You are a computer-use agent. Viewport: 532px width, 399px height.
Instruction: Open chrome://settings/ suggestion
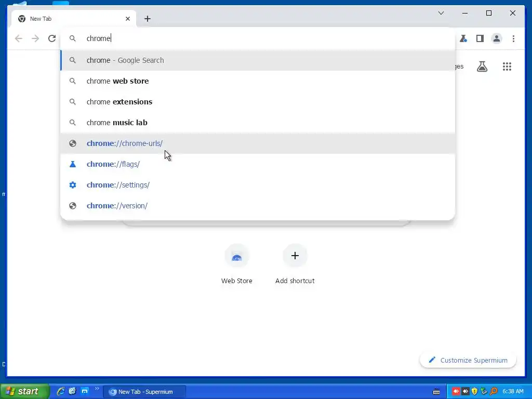tap(258, 185)
